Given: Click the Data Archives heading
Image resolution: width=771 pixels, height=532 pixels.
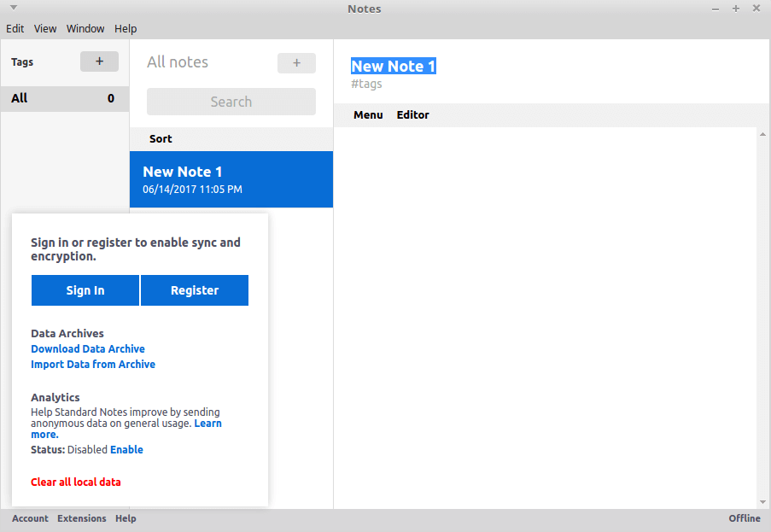Looking at the screenshot, I should tap(67, 333).
